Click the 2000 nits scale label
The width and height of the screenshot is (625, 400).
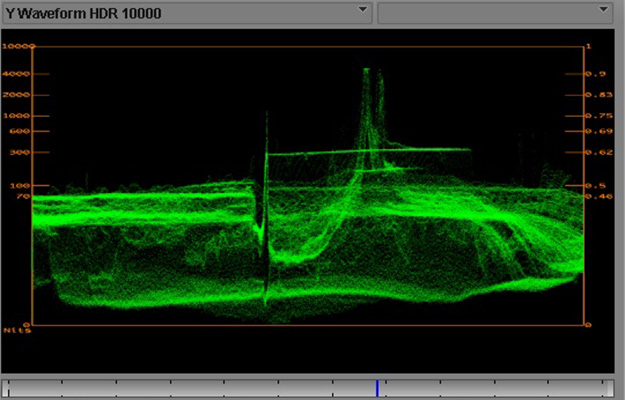16,95
